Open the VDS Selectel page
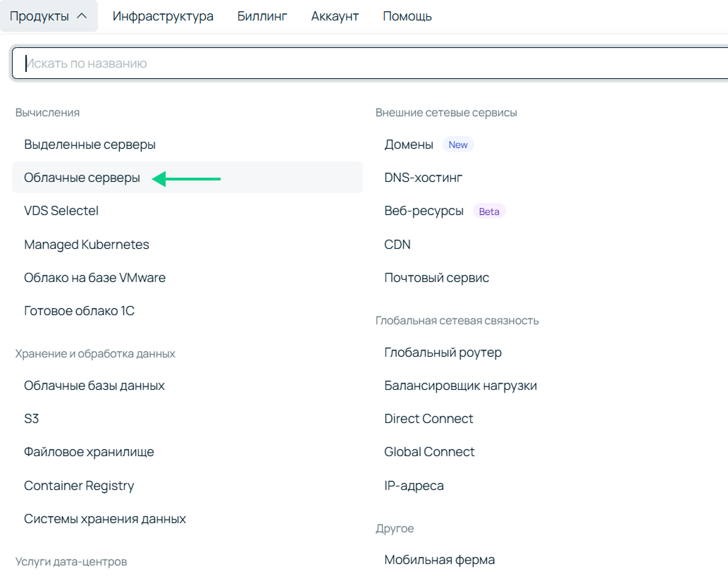 (61, 211)
